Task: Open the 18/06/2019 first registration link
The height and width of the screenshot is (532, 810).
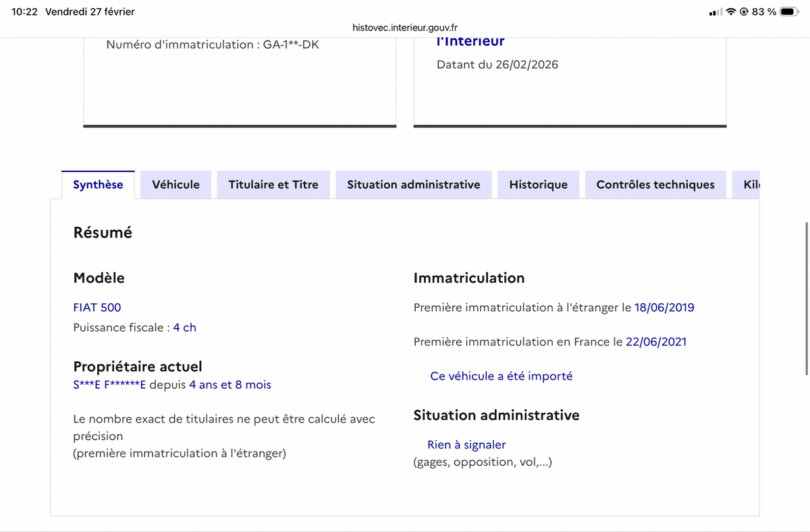Action: [x=664, y=307]
